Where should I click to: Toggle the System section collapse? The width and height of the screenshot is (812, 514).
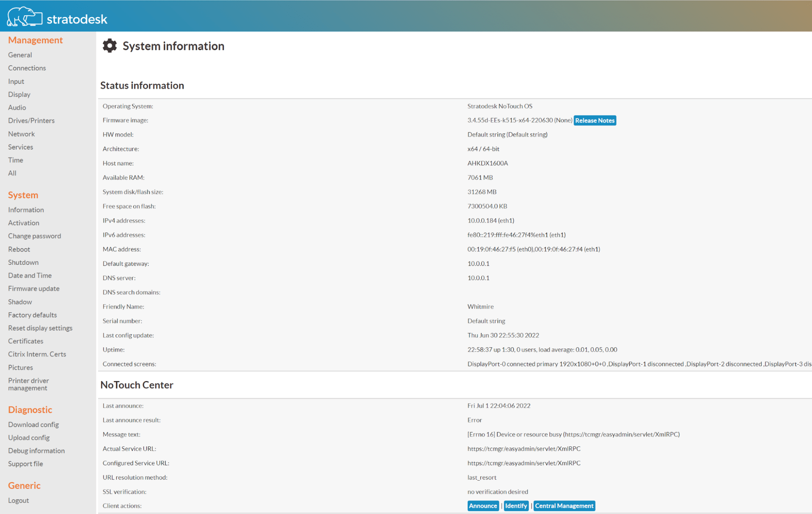pyautogui.click(x=23, y=194)
